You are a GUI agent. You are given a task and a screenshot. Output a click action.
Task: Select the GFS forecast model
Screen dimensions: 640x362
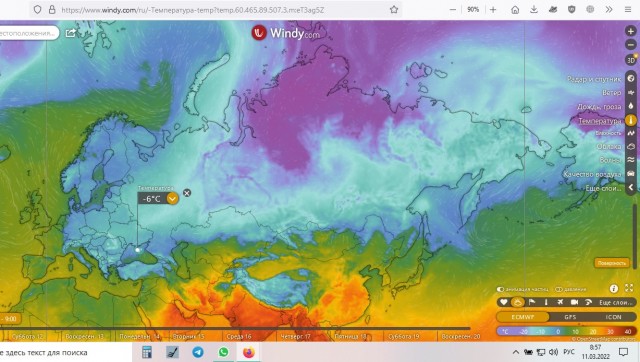point(570,317)
